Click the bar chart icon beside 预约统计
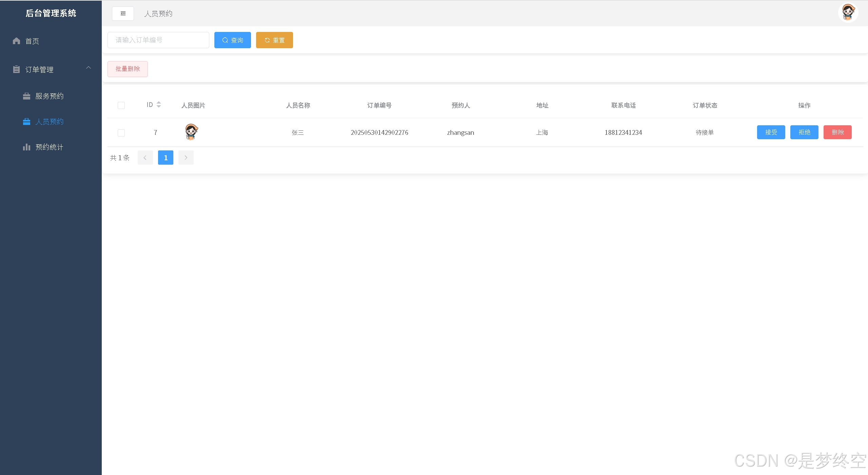Image resolution: width=868 pixels, height=475 pixels. [x=26, y=147]
